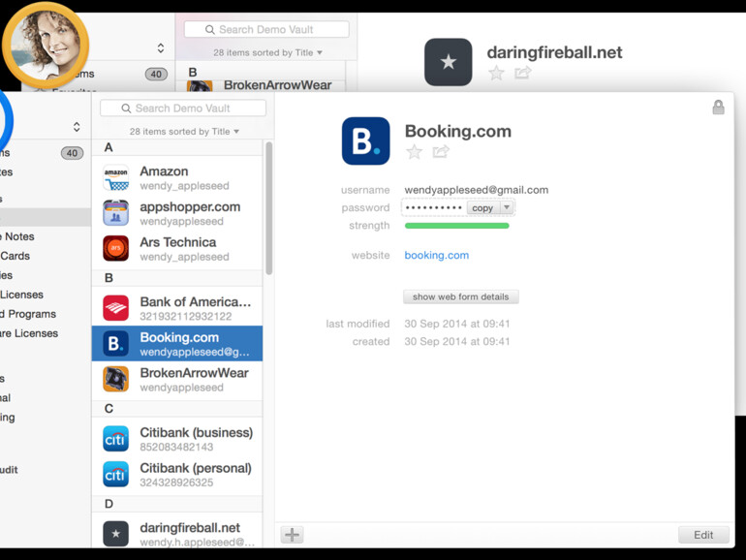746x560 pixels.
Task: Open the booking.com website link
Action: point(437,256)
